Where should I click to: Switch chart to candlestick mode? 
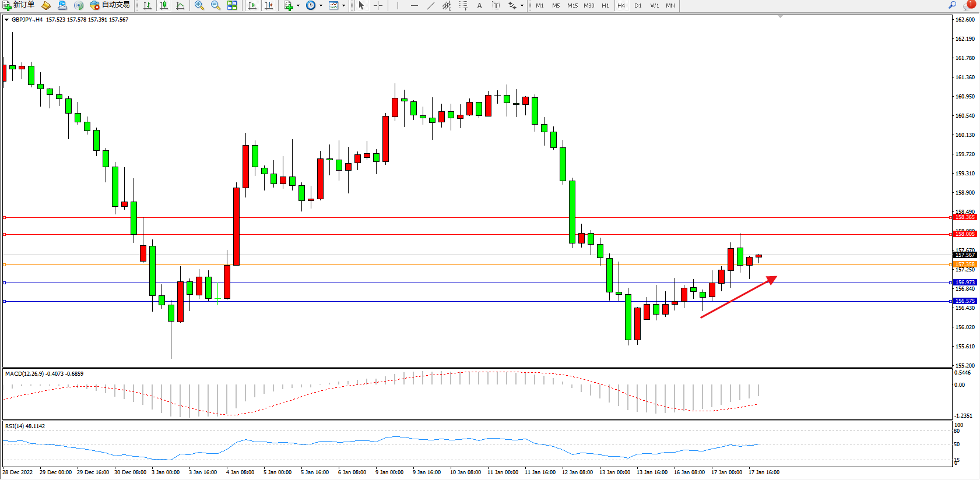(164, 5)
